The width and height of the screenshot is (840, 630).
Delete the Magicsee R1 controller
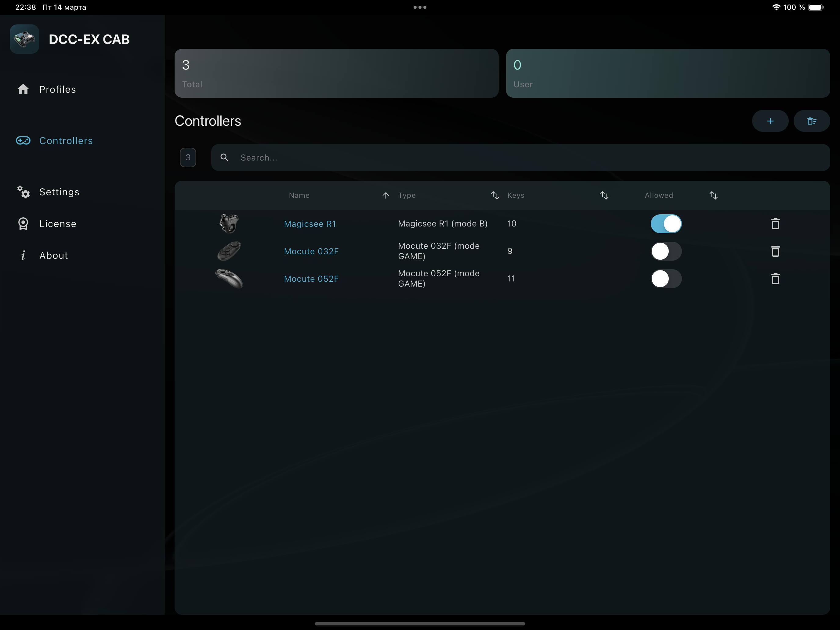click(775, 224)
